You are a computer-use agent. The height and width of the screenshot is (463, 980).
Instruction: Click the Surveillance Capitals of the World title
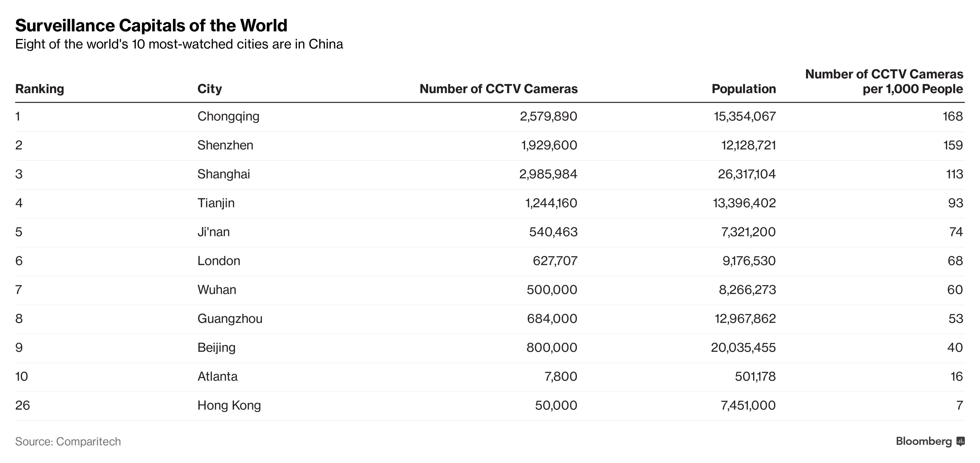point(151,25)
